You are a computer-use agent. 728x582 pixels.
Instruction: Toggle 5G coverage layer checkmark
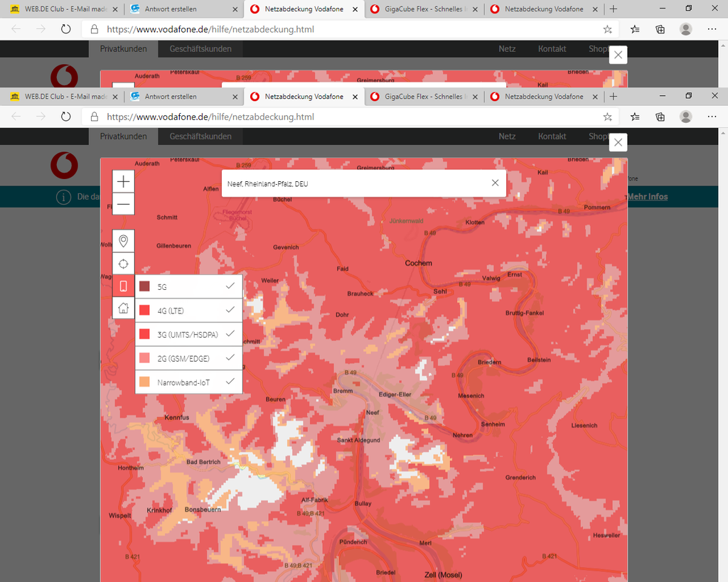230,286
